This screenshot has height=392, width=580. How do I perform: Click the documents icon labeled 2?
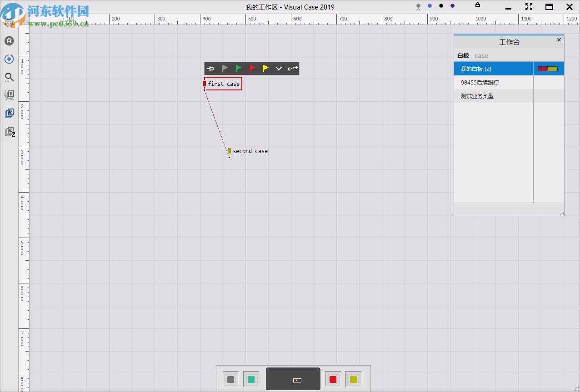click(x=9, y=132)
